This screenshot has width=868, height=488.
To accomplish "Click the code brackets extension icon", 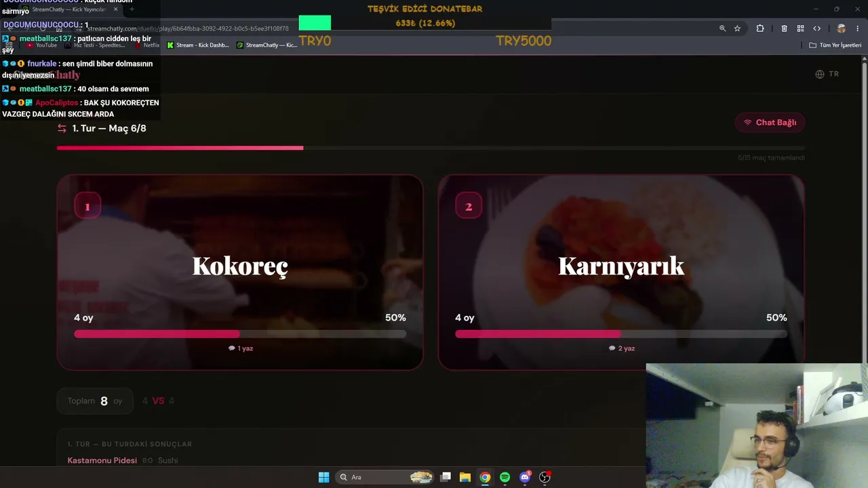I will pos(817,28).
